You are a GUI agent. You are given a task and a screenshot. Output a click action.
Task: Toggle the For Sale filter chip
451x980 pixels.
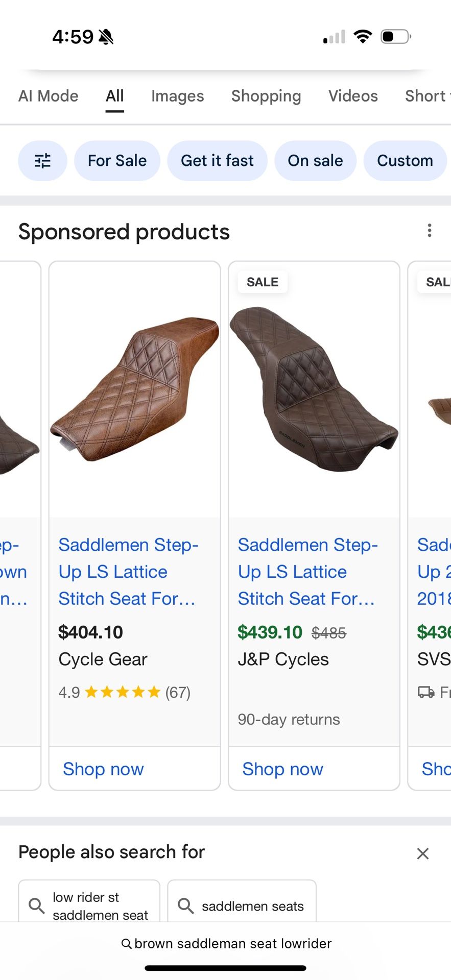coord(117,160)
